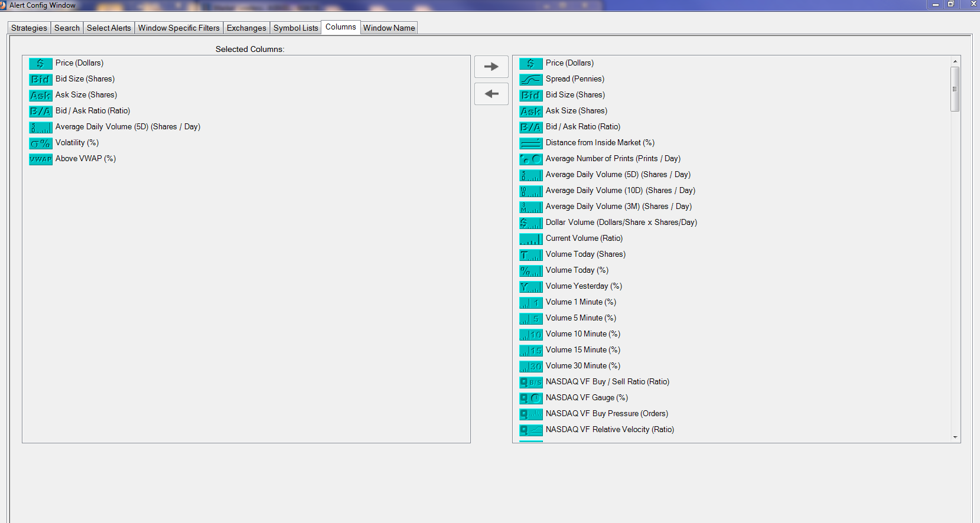Click the Average Number of Prints icon
Viewport: 980px width, 523px height.
click(531, 159)
